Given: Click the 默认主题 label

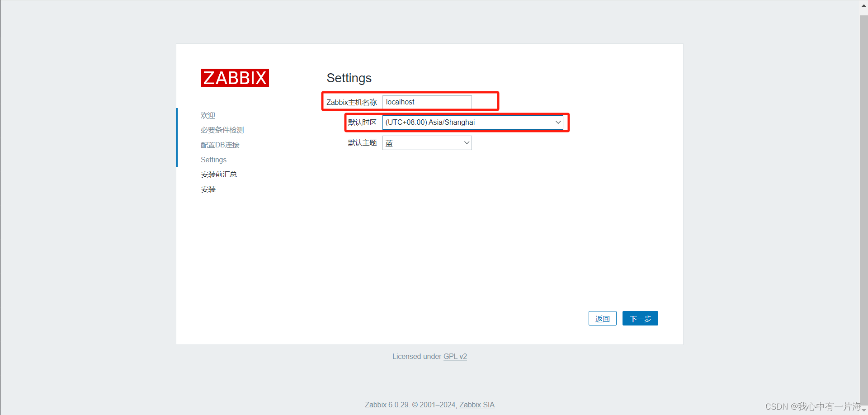Looking at the screenshot, I should click(x=362, y=143).
